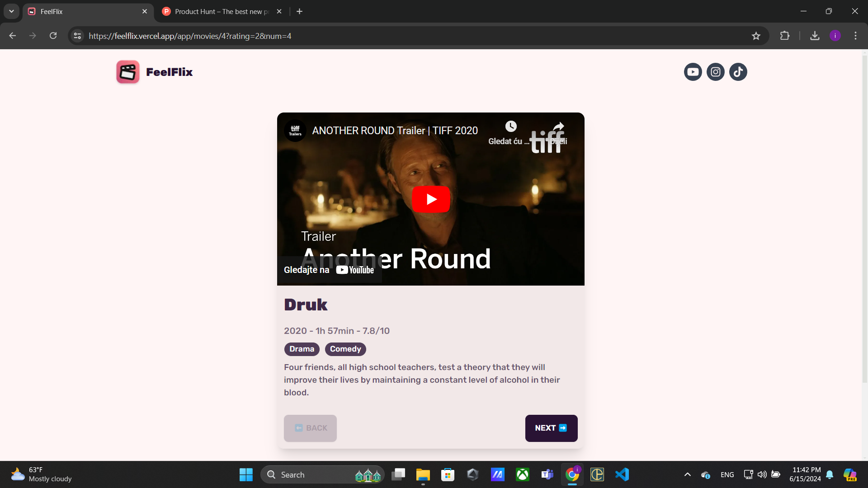The width and height of the screenshot is (868, 488).
Task: Open the clock and date panel
Action: [805, 474]
